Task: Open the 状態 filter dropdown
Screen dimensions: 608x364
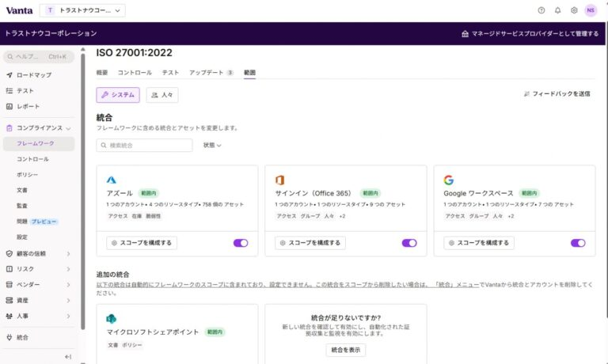Action: coord(212,146)
